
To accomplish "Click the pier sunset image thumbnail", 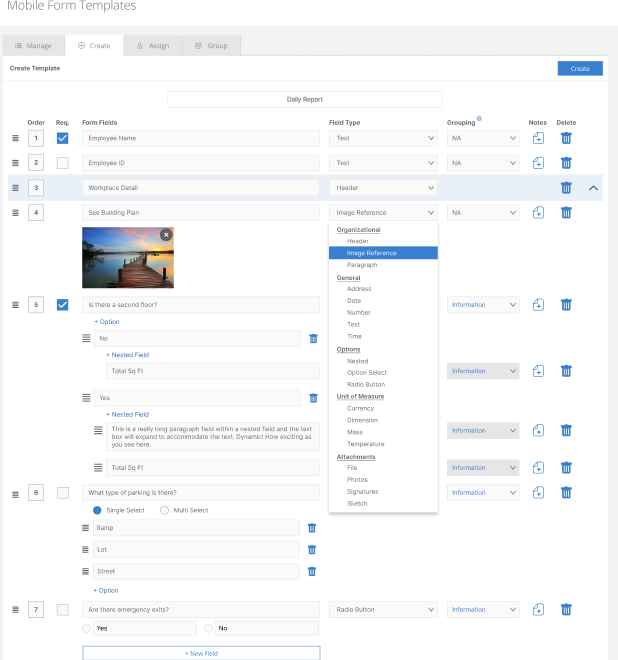I will point(128,258).
